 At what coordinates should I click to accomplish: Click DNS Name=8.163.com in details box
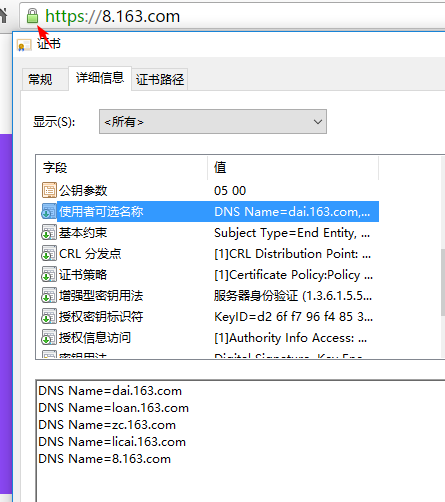(x=104, y=459)
